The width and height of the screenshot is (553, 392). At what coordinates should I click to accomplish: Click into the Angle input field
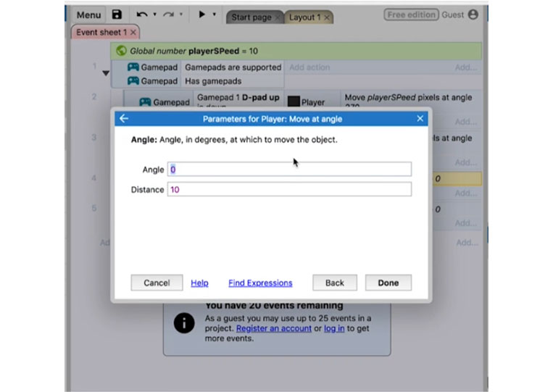[x=289, y=170]
